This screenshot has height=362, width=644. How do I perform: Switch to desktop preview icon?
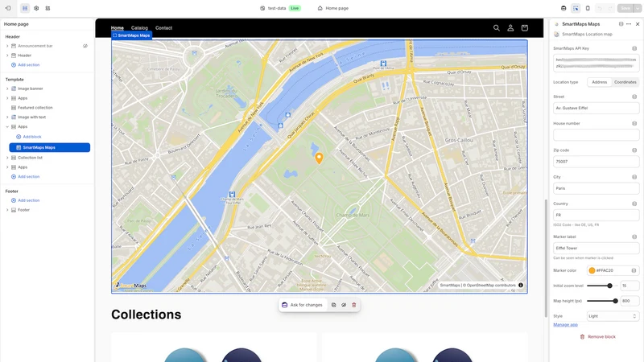[x=563, y=8]
